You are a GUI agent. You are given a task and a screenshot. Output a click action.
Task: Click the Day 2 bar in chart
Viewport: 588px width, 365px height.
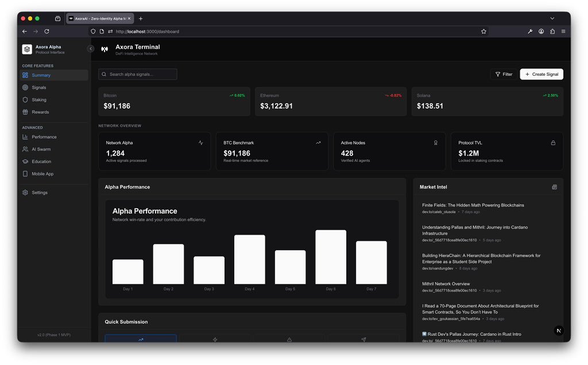(x=168, y=264)
